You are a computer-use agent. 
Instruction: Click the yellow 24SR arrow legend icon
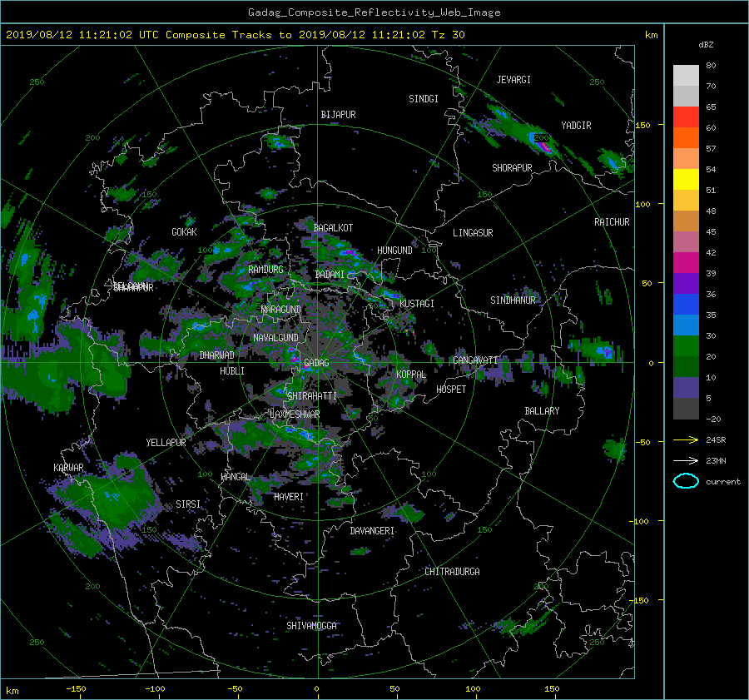click(x=686, y=439)
